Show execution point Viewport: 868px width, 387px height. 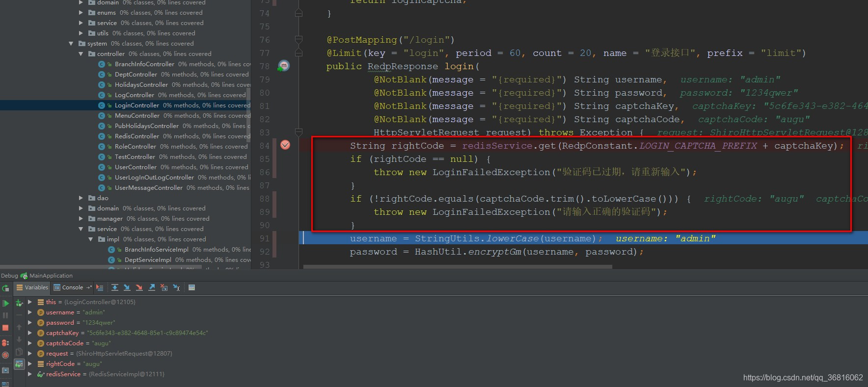click(x=100, y=287)
